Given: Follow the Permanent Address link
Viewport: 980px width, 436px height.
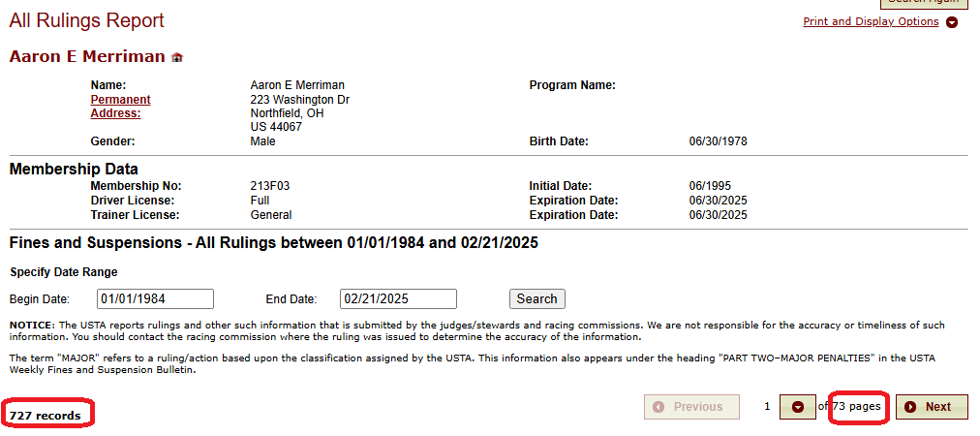Looking at the screenshot, I should (x=120, y=106).
